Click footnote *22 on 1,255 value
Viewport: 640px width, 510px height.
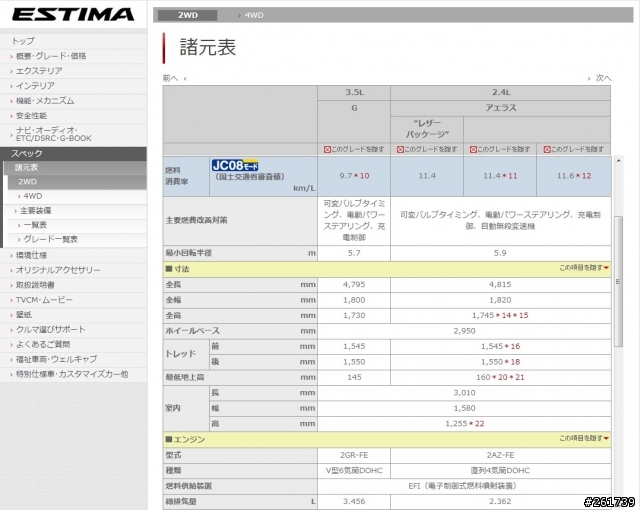tap(476, 424)
